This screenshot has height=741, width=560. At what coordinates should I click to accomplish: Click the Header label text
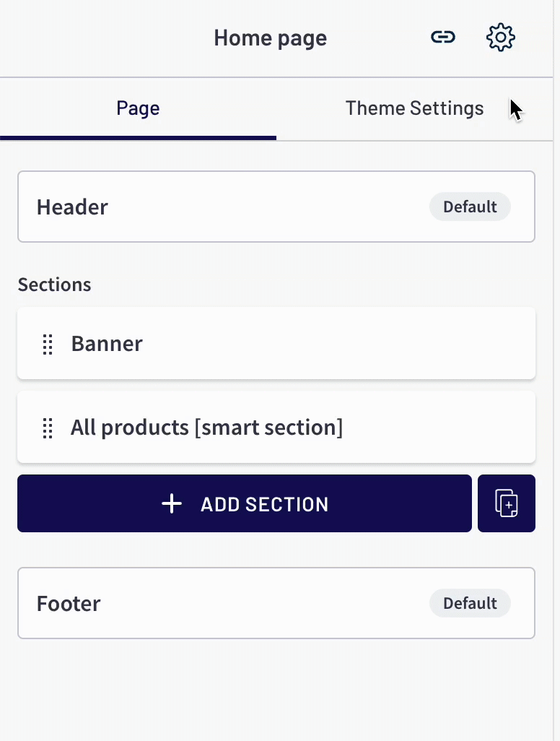coord(72,207)
